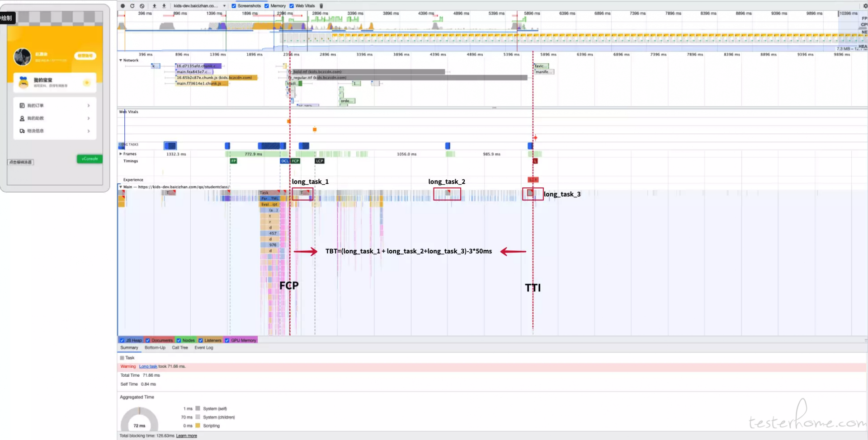Click the 1332.3 ms frame
The width and height of the screenshot is (868, 440).
[x=176, y=154]
